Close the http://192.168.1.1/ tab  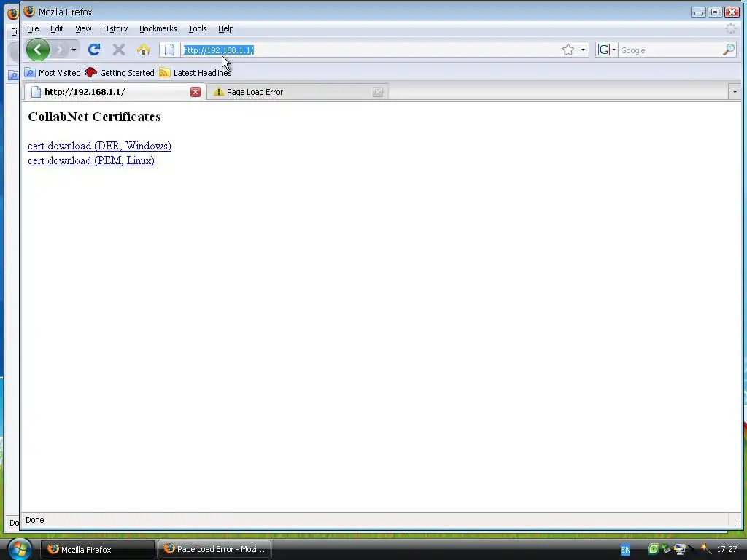point(196,92)
